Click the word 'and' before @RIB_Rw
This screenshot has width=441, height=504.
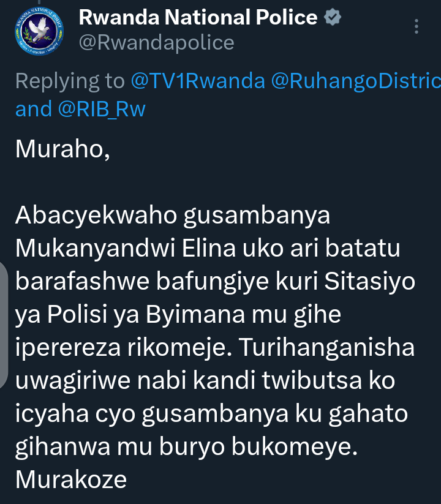point(34,109)
